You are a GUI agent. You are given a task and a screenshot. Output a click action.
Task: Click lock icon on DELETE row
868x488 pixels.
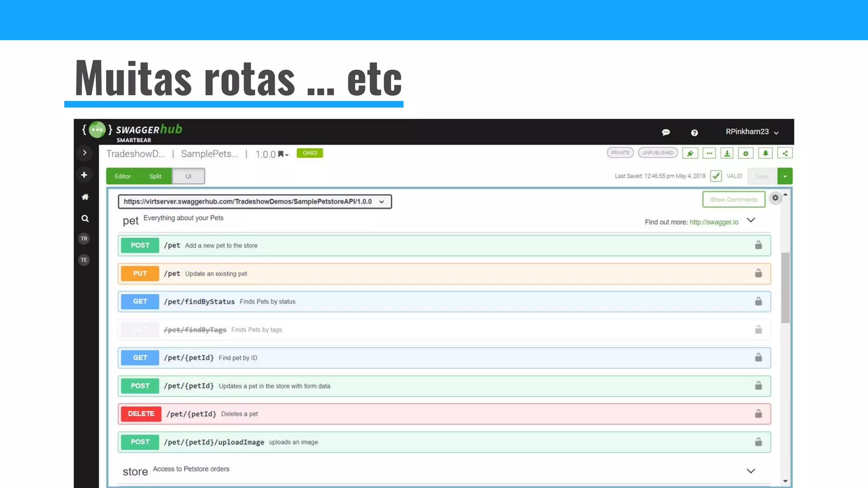(758, 413)
